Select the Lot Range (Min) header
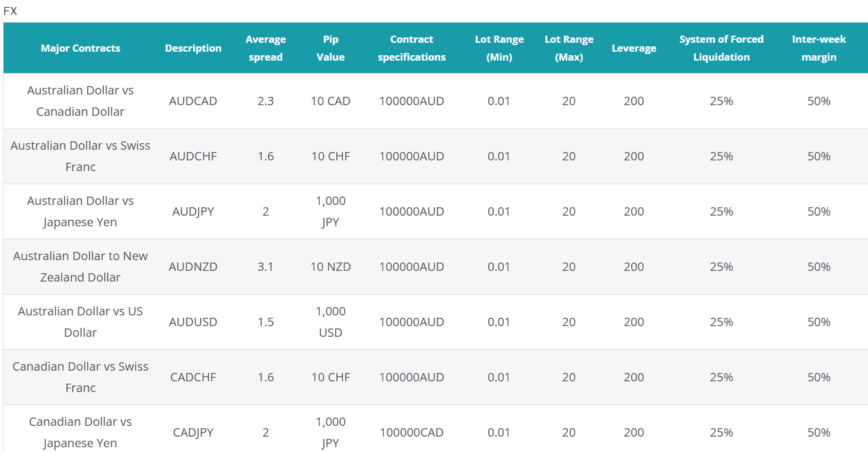This screenshot has width=868, height=452. coord(499,48)
